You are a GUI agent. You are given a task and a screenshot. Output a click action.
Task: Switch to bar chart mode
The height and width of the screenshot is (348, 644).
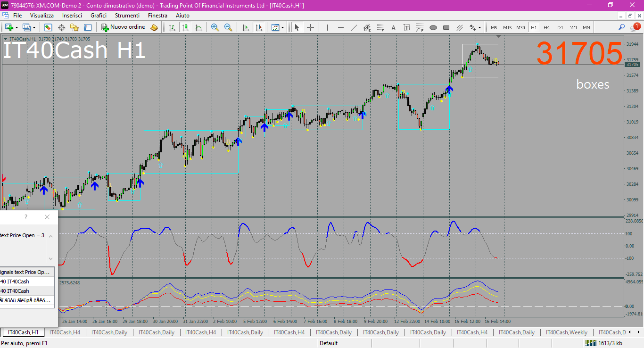(172, 27)
